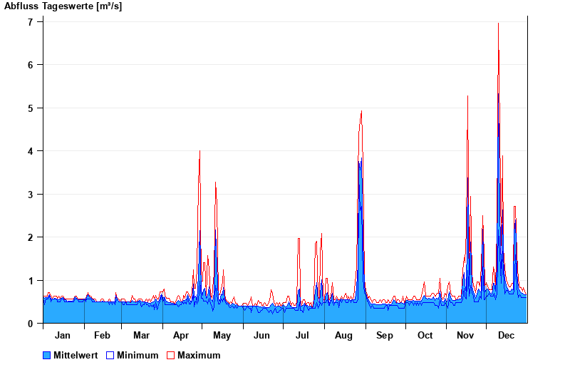Click the y-axis value 0
Image resolution: width=570 pixels, height=392 pixels.
point(31,324)
